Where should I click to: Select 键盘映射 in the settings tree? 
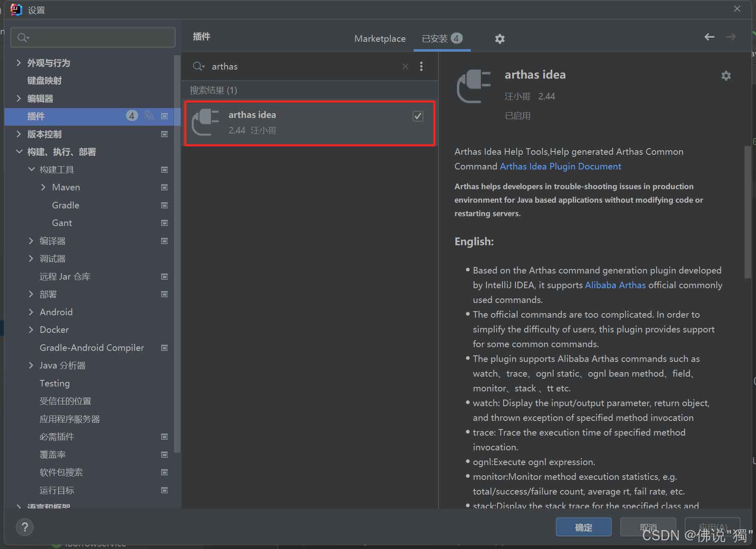[x=45, y=81]
